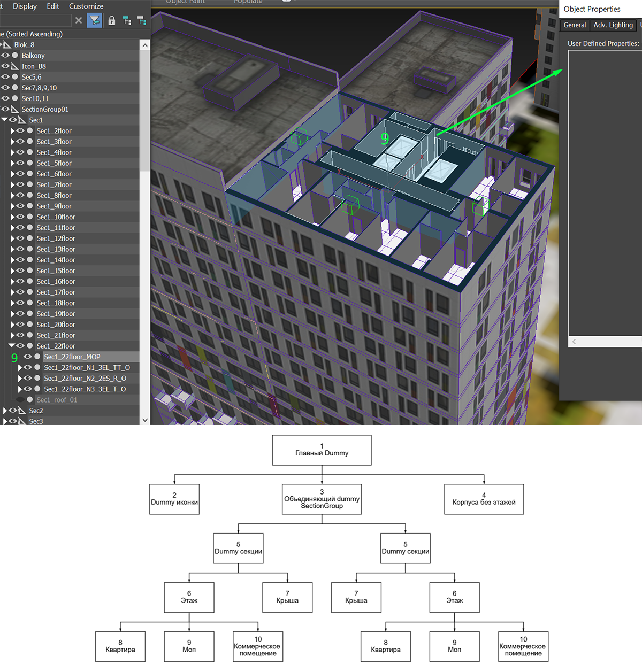This screenshot has height=672, width=642.
Task: Expand Sec1_22floor_N1_3EL_TT_O children
Action: click(20, 367)
